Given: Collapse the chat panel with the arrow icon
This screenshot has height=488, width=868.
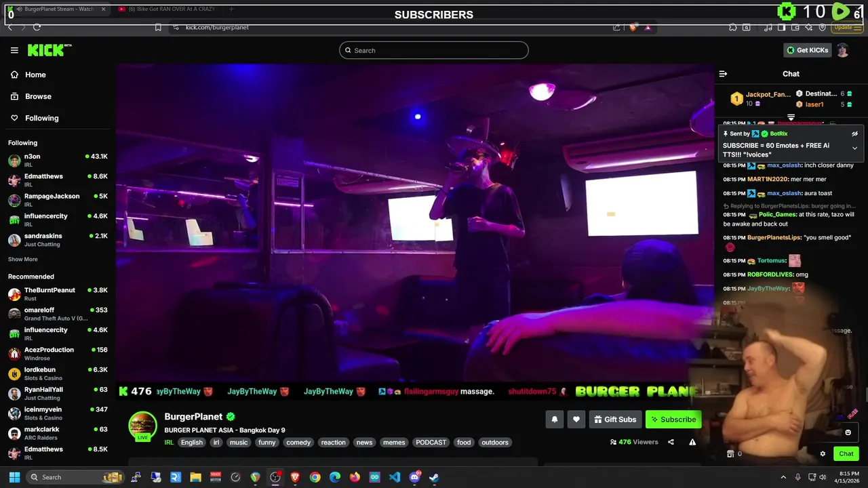Looking at the screenshot, I should 723,74.
